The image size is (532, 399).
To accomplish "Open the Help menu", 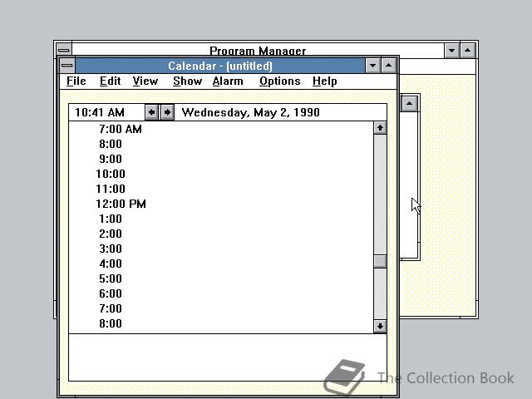I will tap(325, 81).
